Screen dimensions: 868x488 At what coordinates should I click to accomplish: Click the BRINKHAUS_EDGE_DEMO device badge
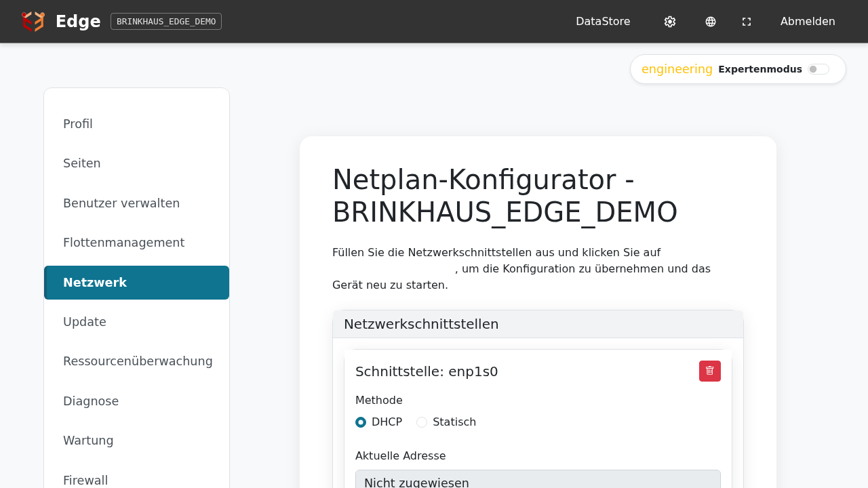tap(166, 22)
